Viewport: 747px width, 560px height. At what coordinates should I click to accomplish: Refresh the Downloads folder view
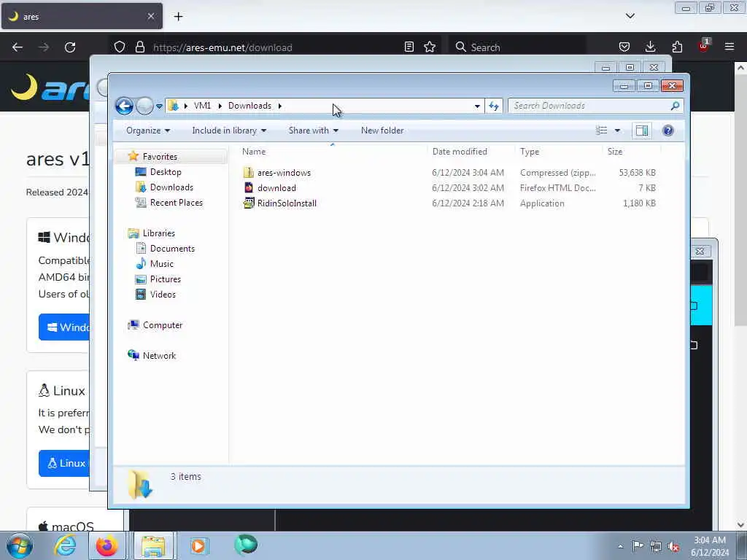pos(494,106)
